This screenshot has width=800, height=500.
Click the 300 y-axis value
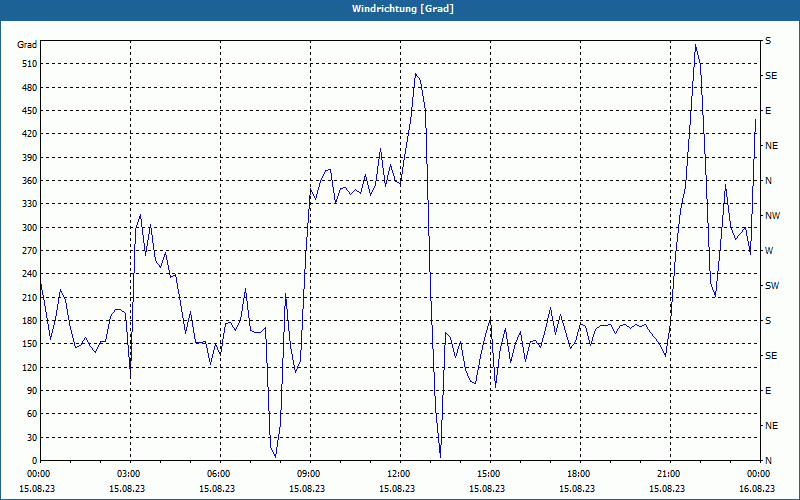pos(30,228)
